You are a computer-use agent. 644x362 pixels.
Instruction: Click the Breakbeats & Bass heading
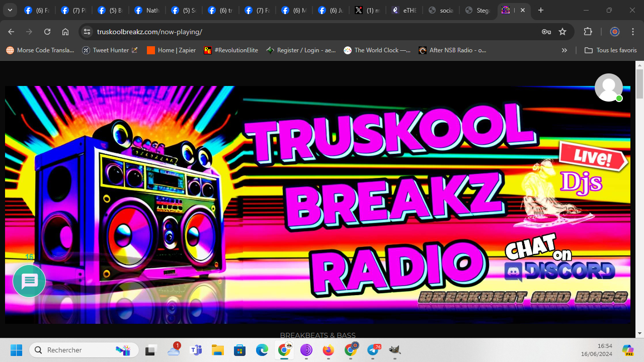(x=317, y=335)
